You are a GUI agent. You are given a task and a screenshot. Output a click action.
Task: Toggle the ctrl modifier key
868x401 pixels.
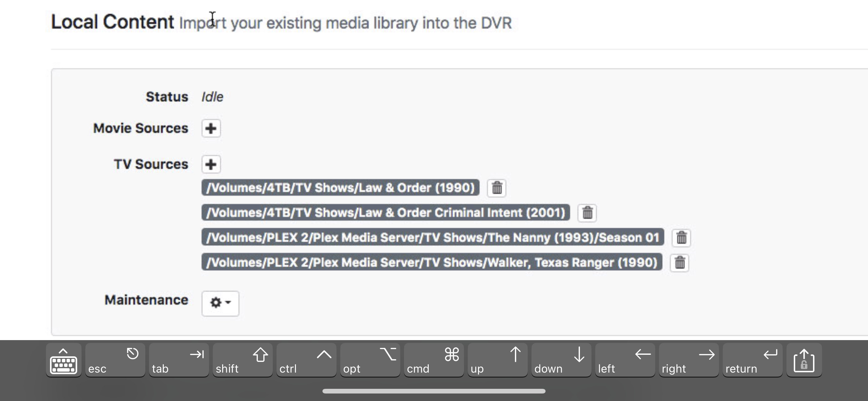(306, 361)
